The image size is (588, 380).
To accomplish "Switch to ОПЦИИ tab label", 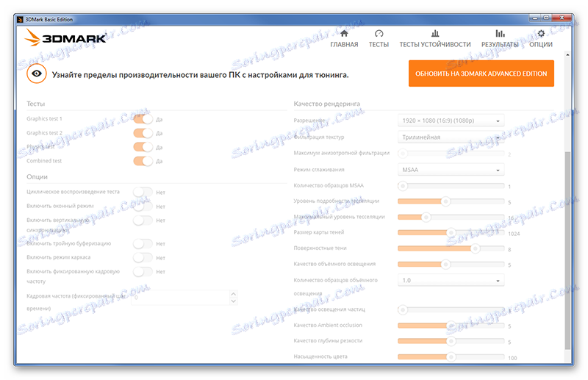I will pos(541,44).
